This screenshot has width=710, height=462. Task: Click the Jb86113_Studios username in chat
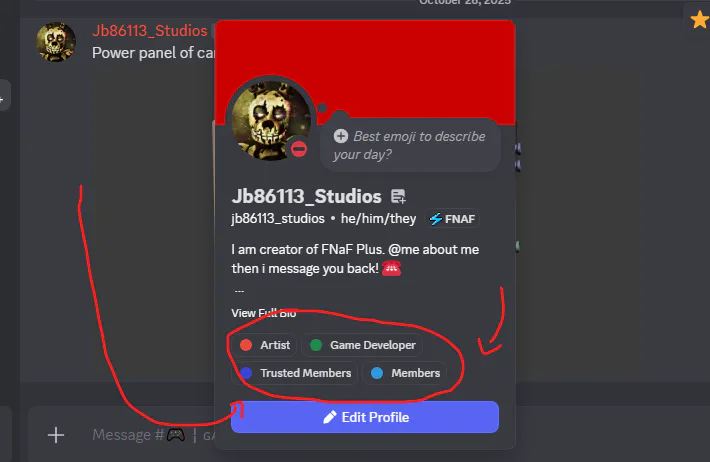click(x=150, y=31)
